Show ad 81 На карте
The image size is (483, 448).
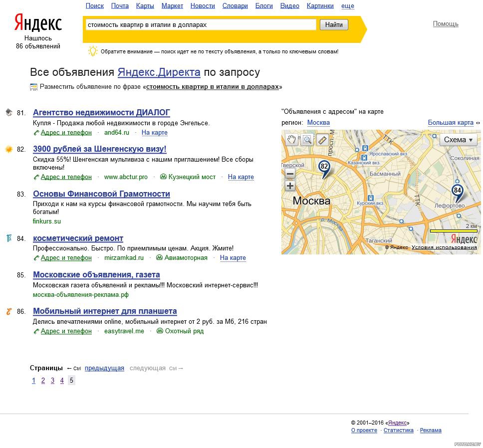(155, 132)
